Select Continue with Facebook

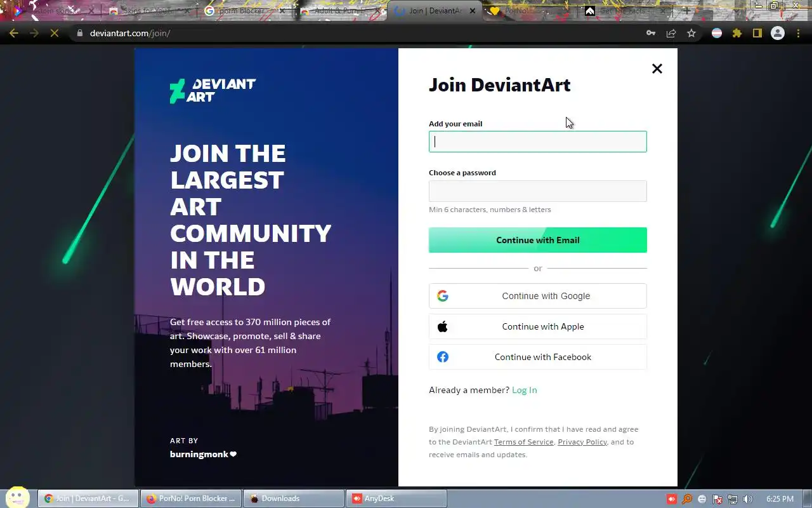[x=538, y=357]
